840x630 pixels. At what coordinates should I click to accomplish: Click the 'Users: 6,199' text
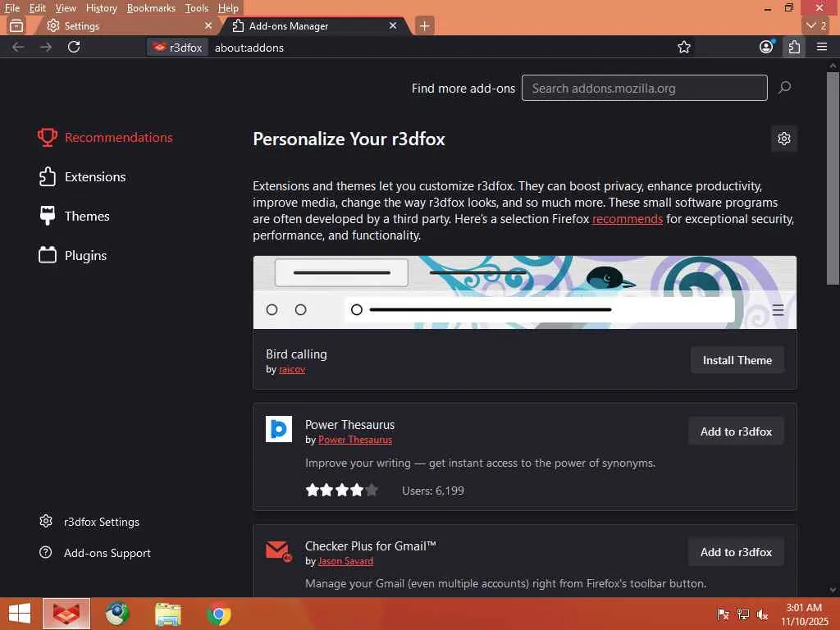point(433,491)
